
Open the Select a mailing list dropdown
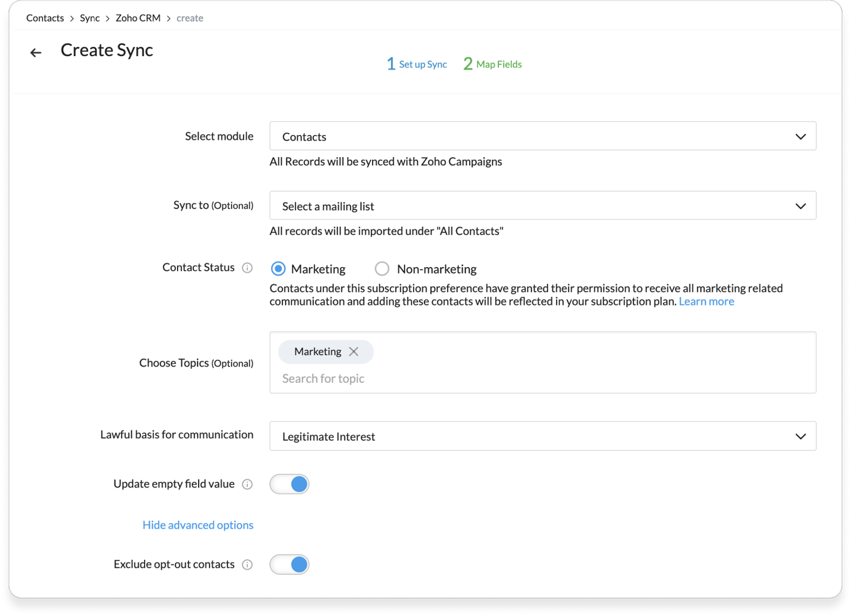(542, 205)
